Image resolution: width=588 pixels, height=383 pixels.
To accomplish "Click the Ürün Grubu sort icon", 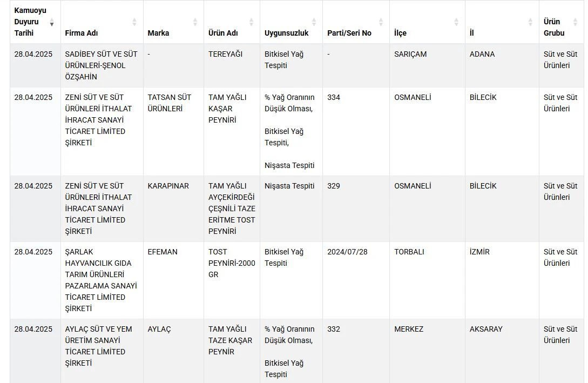I will coord(576,22).
